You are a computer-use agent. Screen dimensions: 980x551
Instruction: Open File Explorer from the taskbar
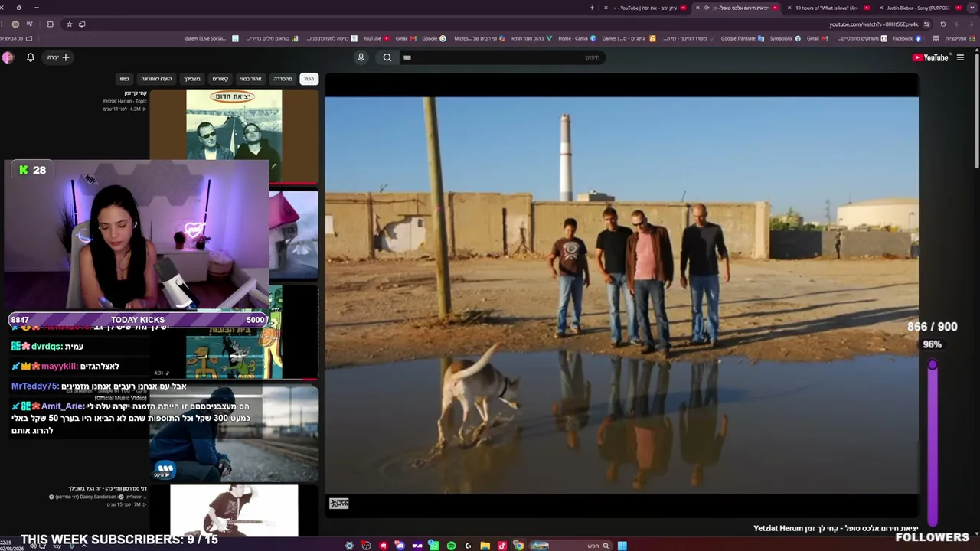pos(485,546)
